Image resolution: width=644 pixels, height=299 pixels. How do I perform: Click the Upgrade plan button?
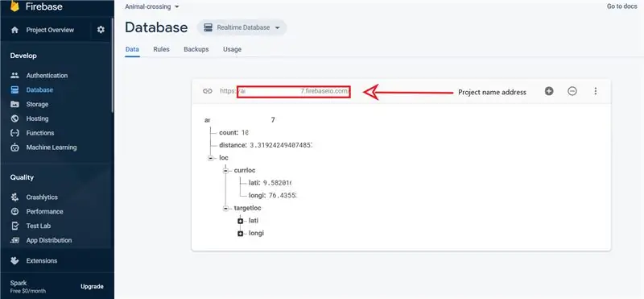coord(92,286)
